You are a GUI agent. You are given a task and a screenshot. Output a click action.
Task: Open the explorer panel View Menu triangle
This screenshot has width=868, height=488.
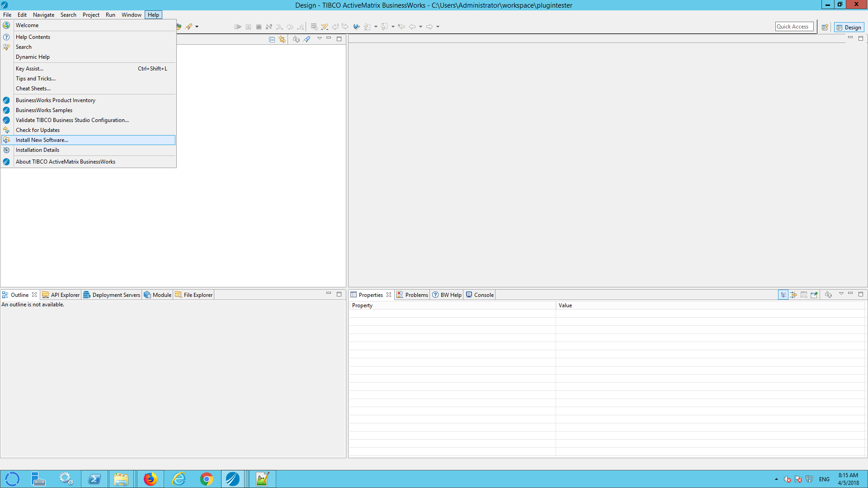[320, 38]
